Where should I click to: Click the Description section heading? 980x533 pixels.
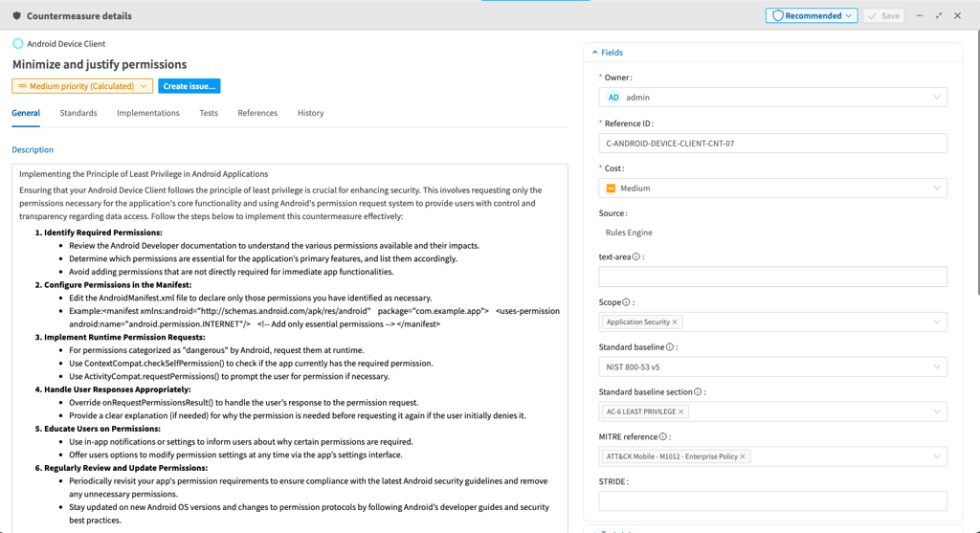coord(33,150)
